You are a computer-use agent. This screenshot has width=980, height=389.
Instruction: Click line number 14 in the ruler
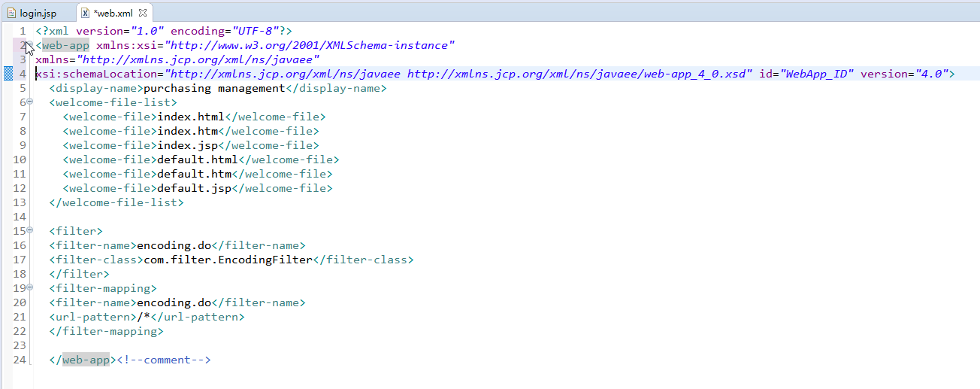[20, 217]
